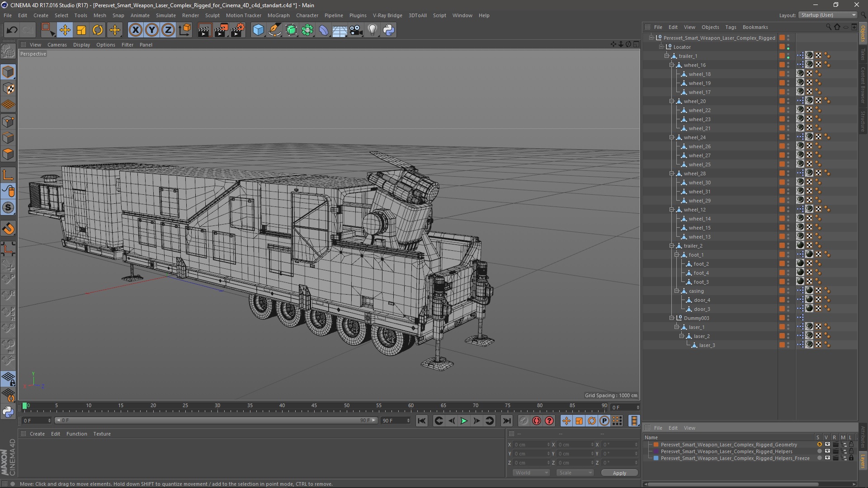Open the Scale dropdown in coordinates panel
Image resolution: width=868 pixels, height=488 pixels.
click(575, 473)
